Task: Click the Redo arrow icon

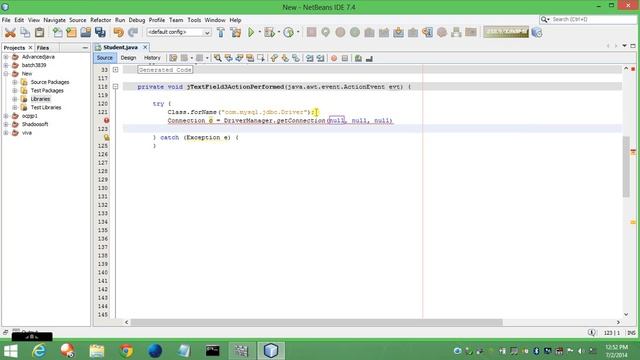Action: 133,32
